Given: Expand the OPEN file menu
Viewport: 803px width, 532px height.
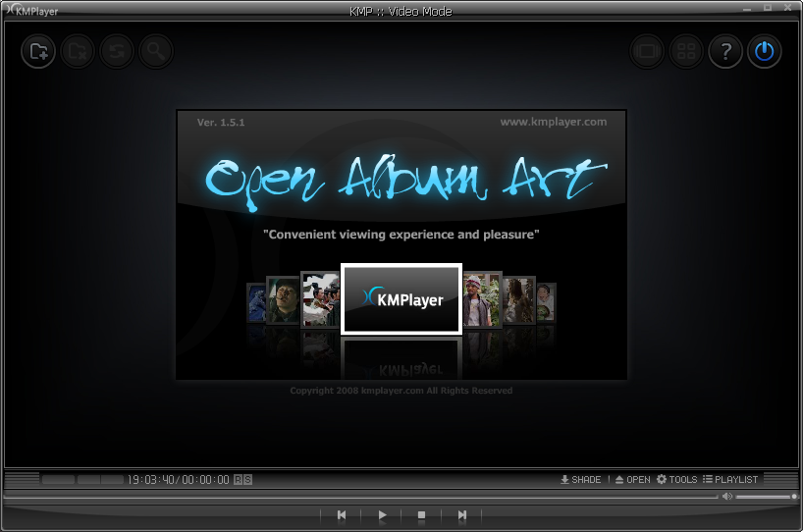Looking at the screenshot, I should point(632,479).
